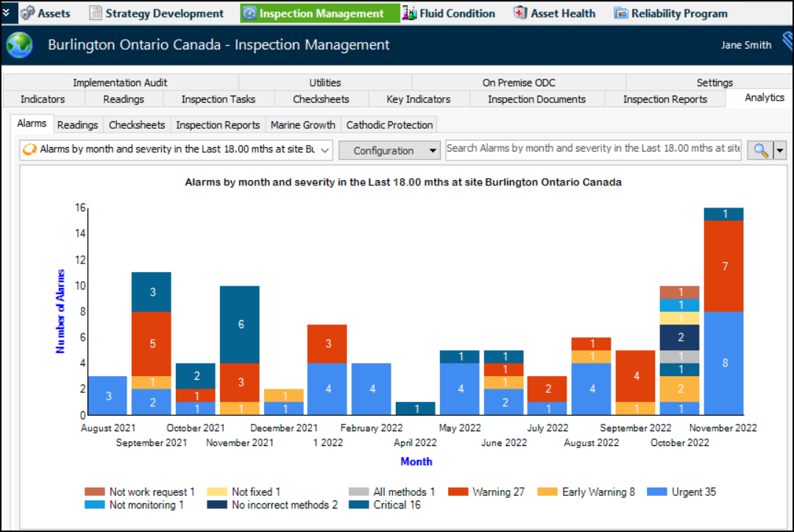Open the Cathodic Protection tab
The height and width of the screenshot is (532, 794).
(x=389, y=125)
